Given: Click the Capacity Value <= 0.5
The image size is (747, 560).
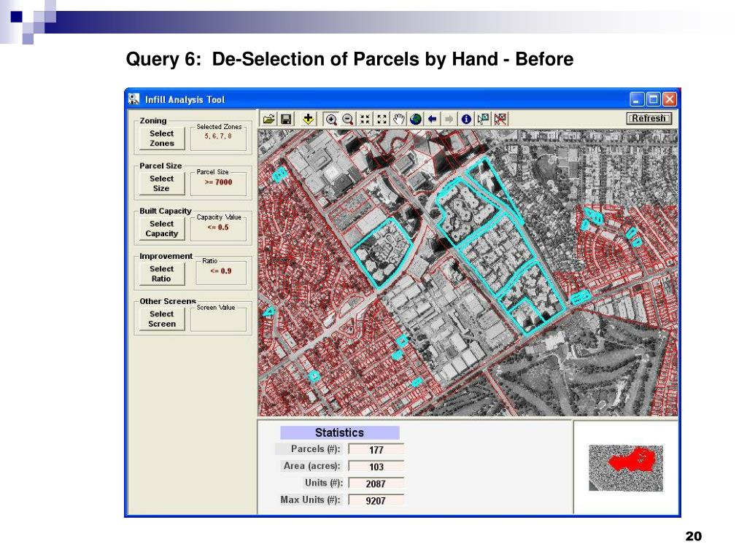Looking at the screenshot, I should coord(218,227).
